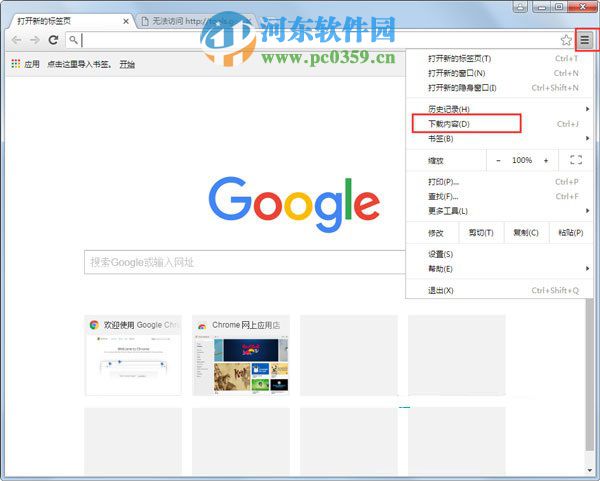Choose 打开新的标签页(T) from the menu
The height and width of the screenshot is (481, 600).
tap(499, 59)
